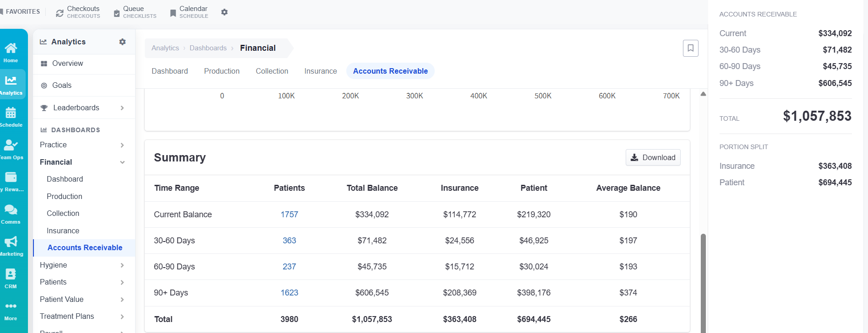868x333 pixels.
Task: Expand the Patient Value section
Action: 122,300
